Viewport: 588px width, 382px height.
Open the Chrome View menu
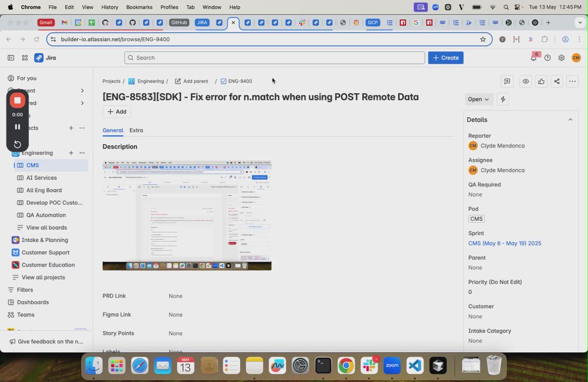(87, 7)
